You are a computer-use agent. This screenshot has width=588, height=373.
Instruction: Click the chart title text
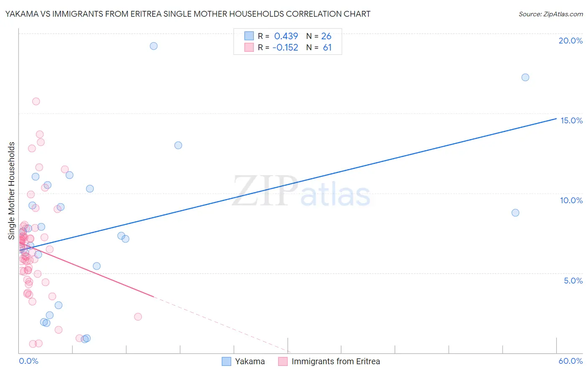pyautogui.click(x=188, y=14)
